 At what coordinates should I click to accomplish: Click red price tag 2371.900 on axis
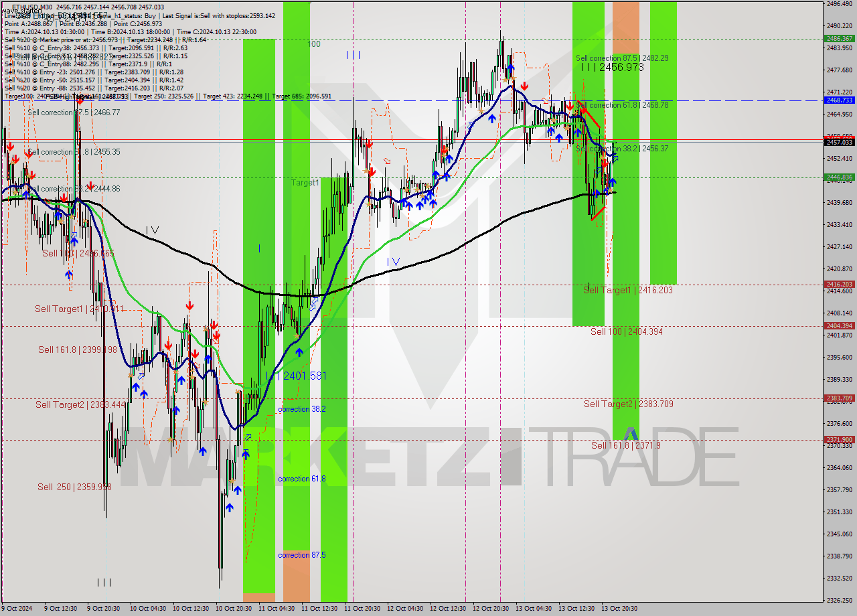click(x=839, y=440)
